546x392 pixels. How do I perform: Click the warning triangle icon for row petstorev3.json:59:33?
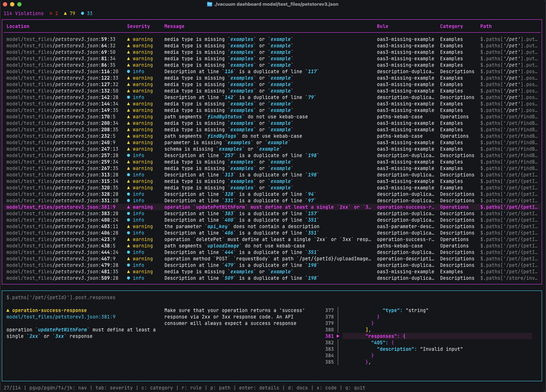coord(129,39)
